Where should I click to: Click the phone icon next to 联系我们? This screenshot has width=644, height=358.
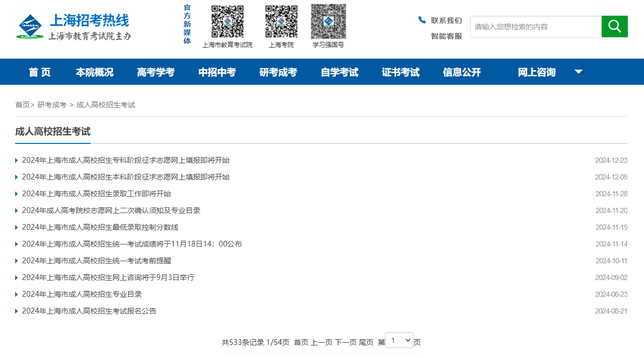coord(422,19)
